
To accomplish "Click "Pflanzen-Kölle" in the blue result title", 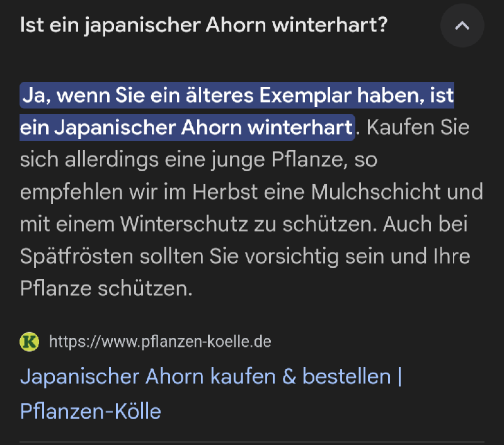I will click(x=91, y=411).
